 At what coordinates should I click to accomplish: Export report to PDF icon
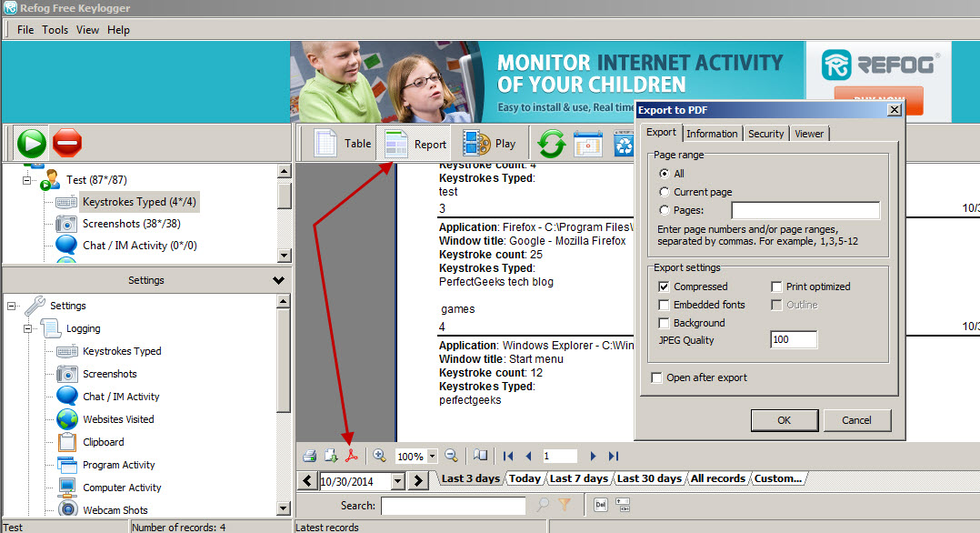pyautogui.click(x=352, y=456)
